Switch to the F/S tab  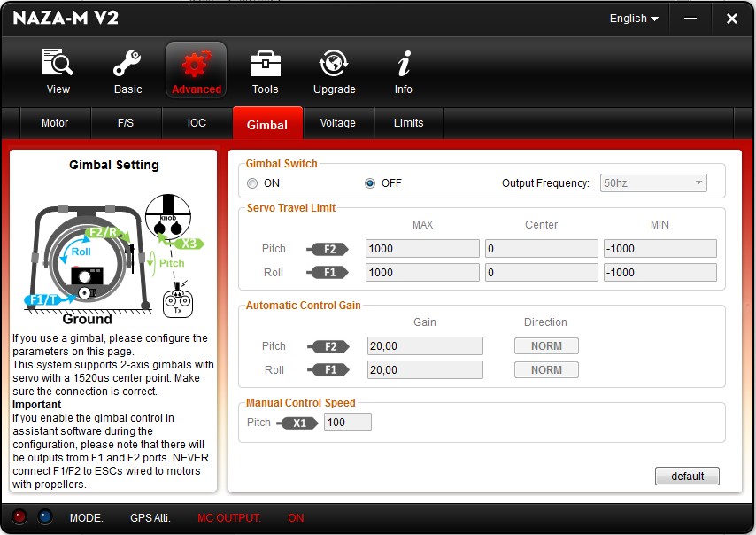126,123
